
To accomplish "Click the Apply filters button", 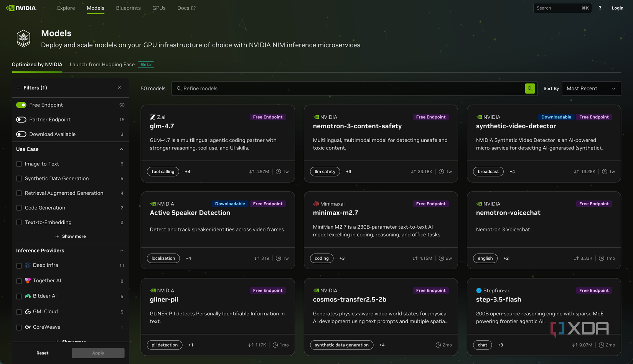I will pos(98,353).
